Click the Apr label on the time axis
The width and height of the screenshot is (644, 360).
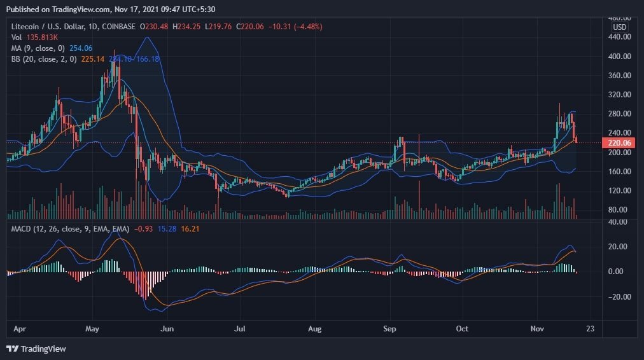tap(19, 329)
